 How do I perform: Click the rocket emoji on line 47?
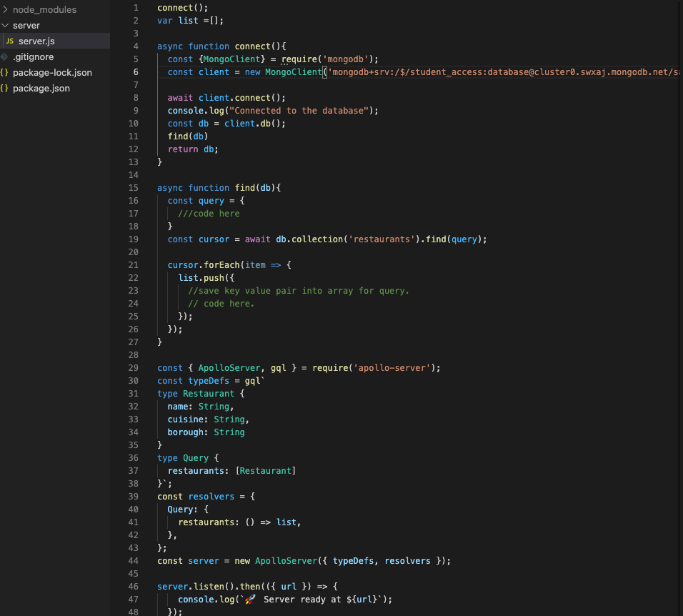(x=249, y=599)
